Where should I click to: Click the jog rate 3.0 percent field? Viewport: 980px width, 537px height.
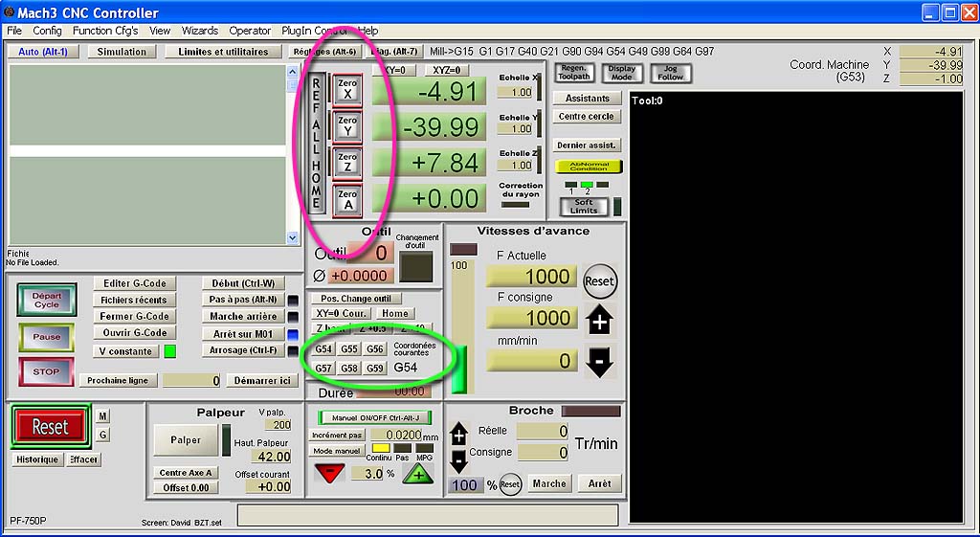point(366,473)
